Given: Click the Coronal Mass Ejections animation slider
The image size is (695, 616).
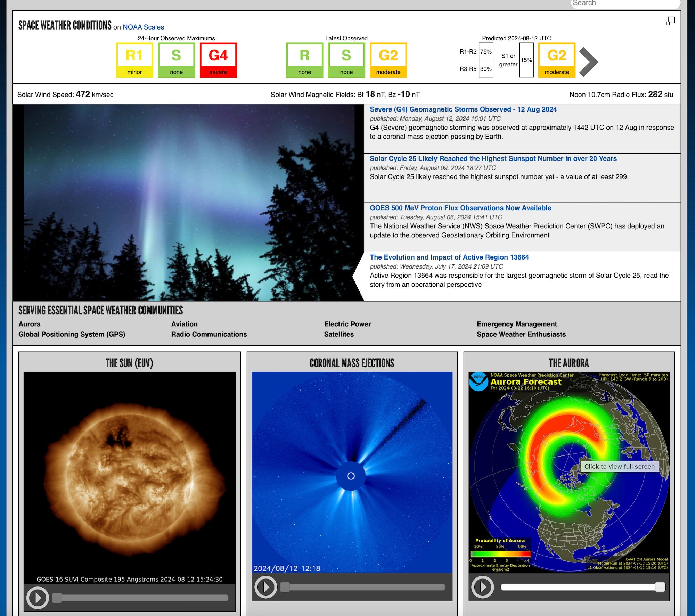Looking at the screenshot, I should point(362,587).
